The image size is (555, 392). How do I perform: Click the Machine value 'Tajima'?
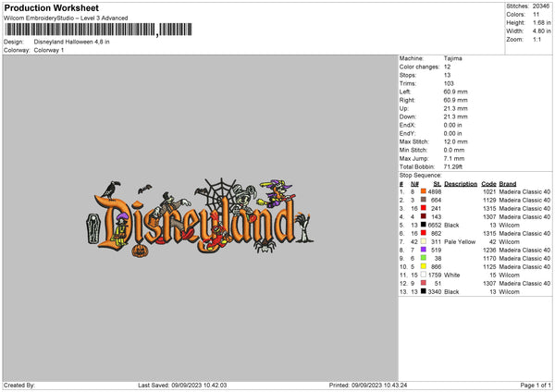[452, 58]
